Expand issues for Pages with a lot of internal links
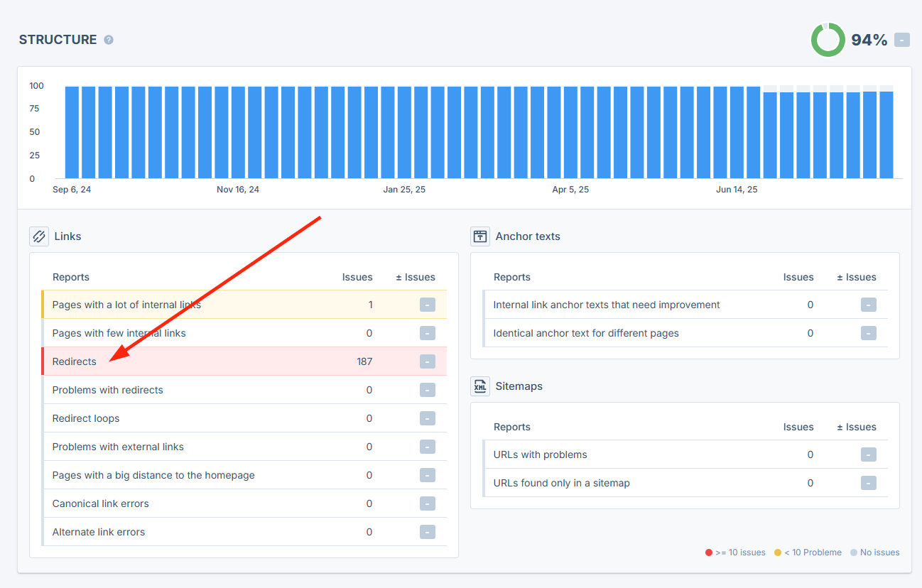Viewport: 922px width, 588px height. pos(427,305)
